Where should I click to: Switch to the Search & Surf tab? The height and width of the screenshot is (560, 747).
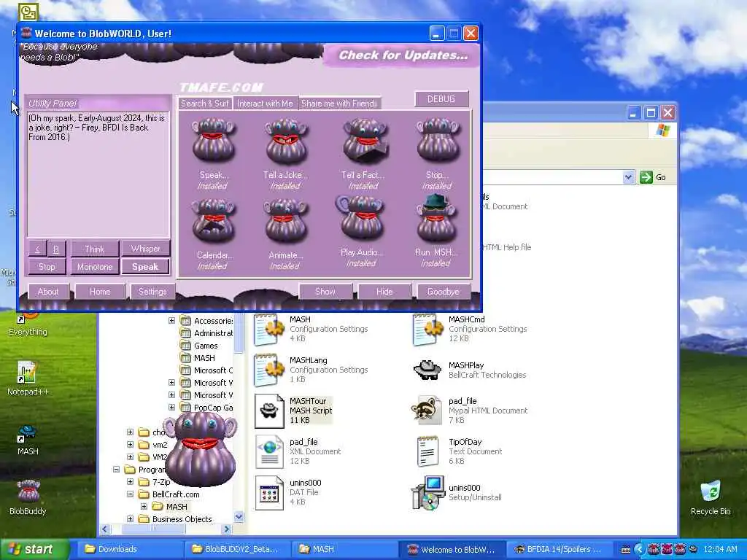pyautogui.click(x=205, y=104)
